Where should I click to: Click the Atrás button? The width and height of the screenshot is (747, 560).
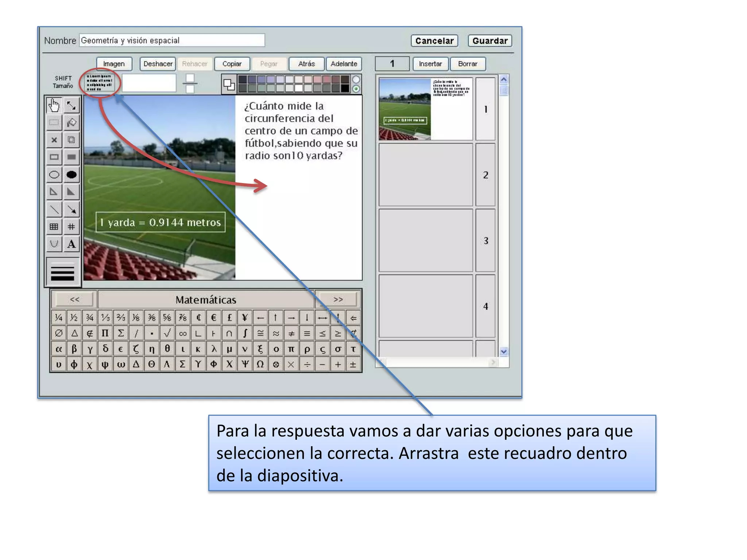click(307, 64)
